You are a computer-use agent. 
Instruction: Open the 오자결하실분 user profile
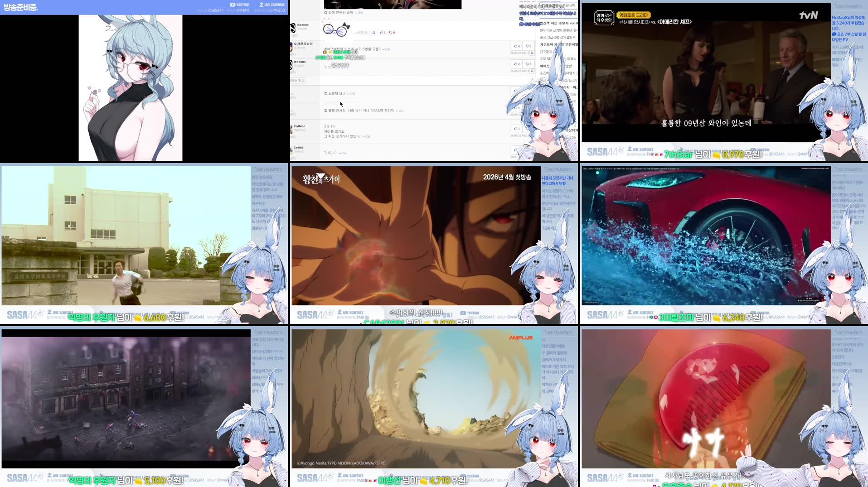(303, 43)
